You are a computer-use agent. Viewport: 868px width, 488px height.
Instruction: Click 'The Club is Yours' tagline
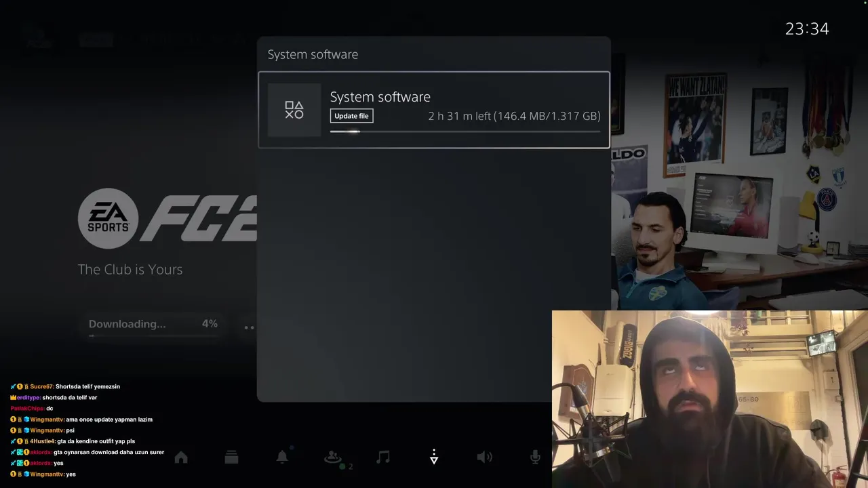(x=130, y=269)
